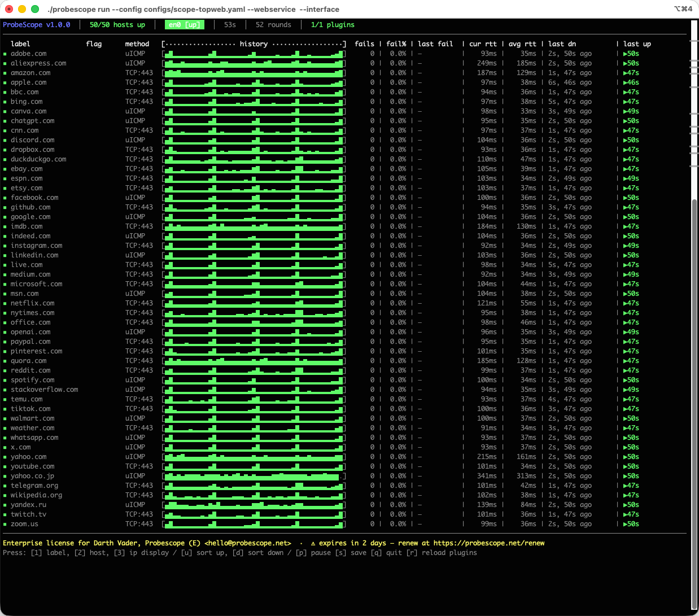699x616 pixels.
Task: Select the duckduckgo.com host row label
Action: (38, 159)
